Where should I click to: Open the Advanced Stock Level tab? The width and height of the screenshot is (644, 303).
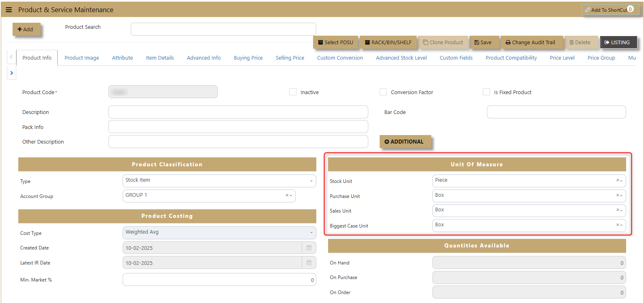click(x=401, y=58)
